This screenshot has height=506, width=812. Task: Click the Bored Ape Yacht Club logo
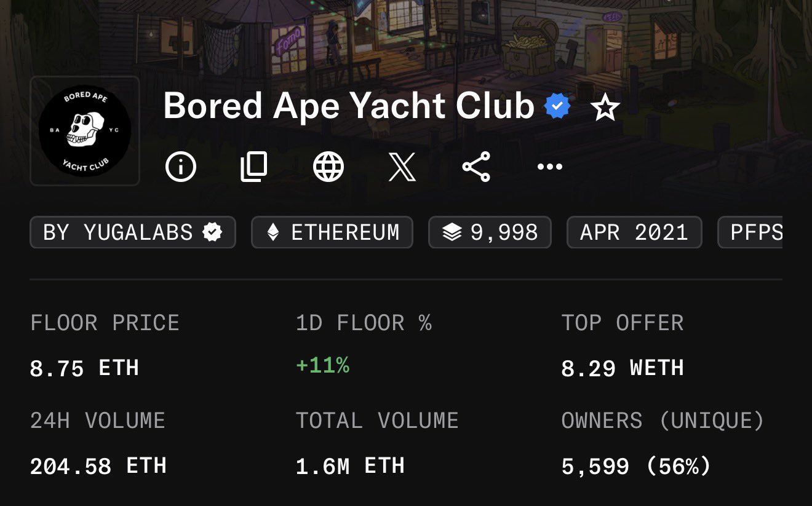pos(85,131)
